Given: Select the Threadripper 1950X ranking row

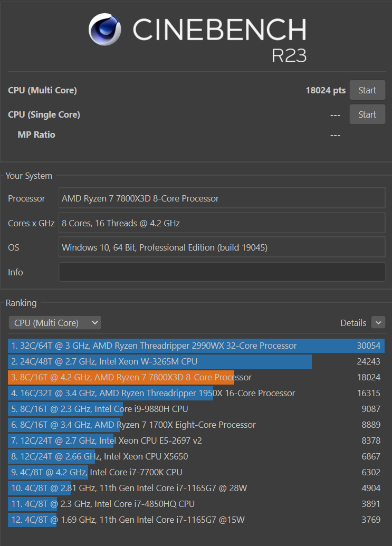Looking at the screenshot, I should 196,393.
